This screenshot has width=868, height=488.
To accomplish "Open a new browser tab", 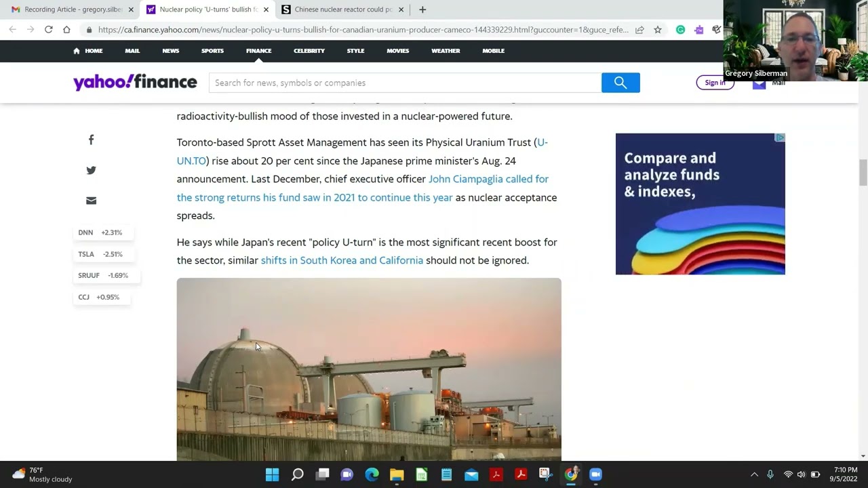I will [x=422, y=9].
